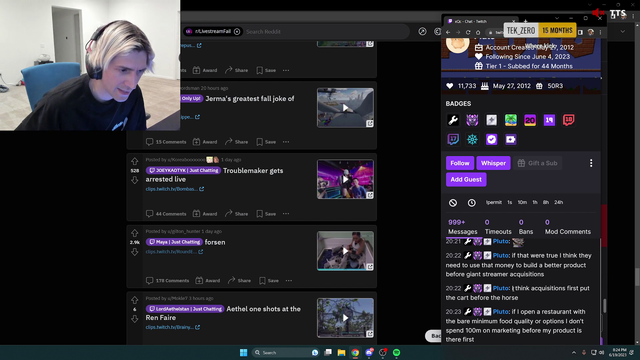Viewport: 640px width, 360px height.
Task: Open the three-dot more options menu in user card
Action: (591, 163)
